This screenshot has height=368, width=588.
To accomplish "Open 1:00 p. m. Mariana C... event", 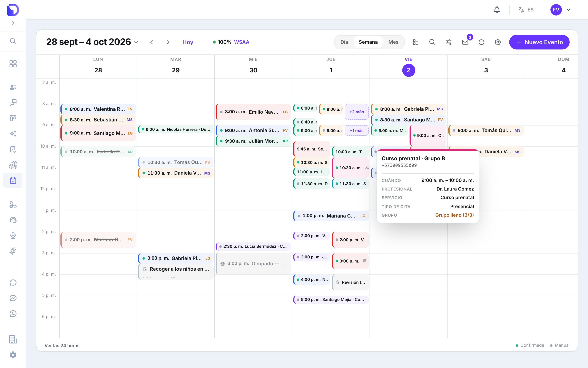I will point(331,216).
